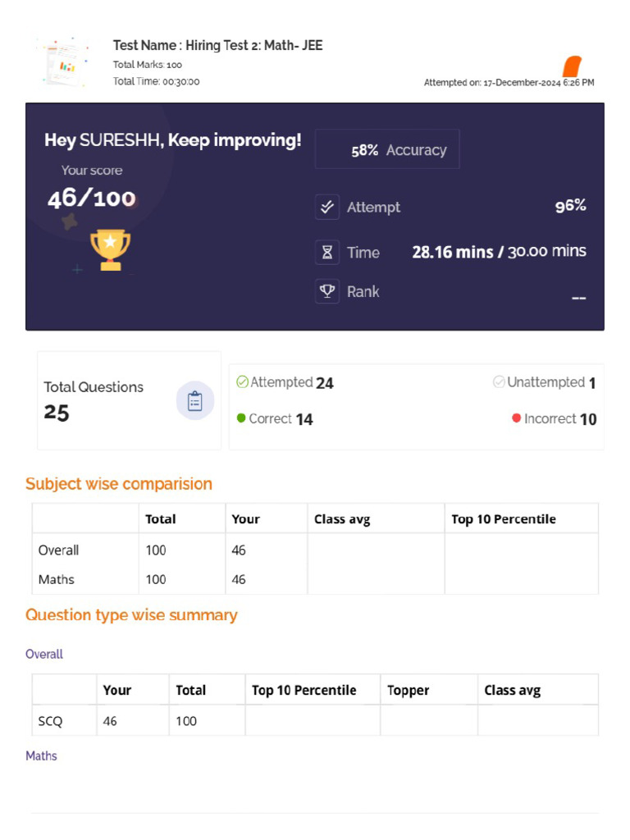Image resolution: width=630 pixels, height=840 pixels.
Task: Click the 58% Accuracy box
Action: point(387,149)
